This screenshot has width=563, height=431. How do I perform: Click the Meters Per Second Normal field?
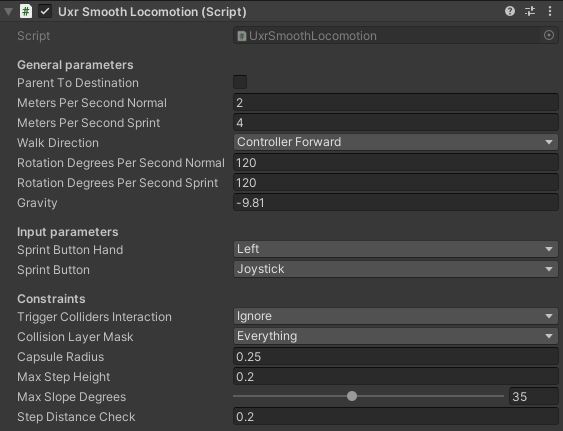click(396, 103)
